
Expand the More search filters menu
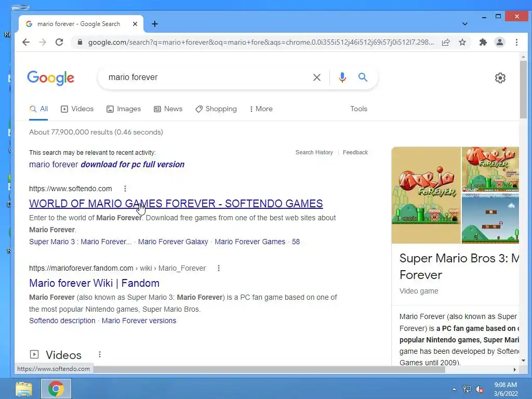261,109
